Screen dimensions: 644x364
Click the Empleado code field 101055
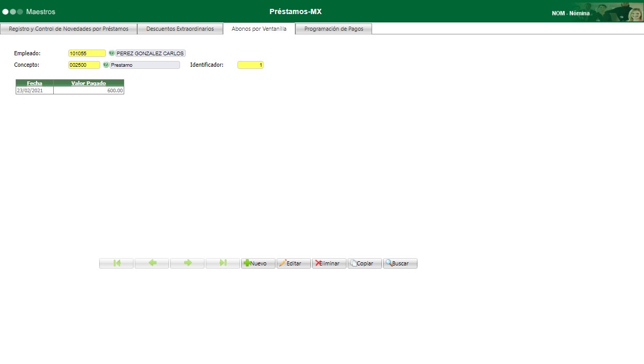(x=87, y=53)
